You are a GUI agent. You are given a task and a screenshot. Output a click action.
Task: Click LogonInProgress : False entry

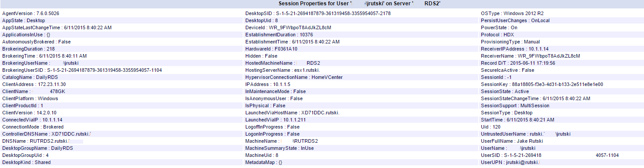272,134
